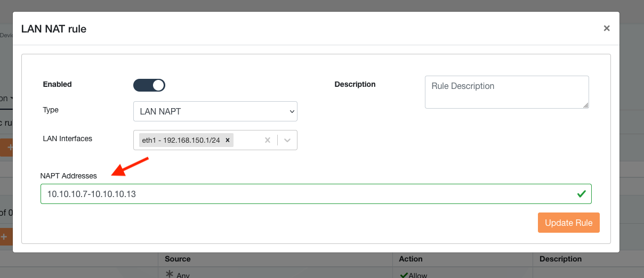This screenshot has height=278, width=644.
Task: Click the Description table column header
Action: [x=560, y=259]
